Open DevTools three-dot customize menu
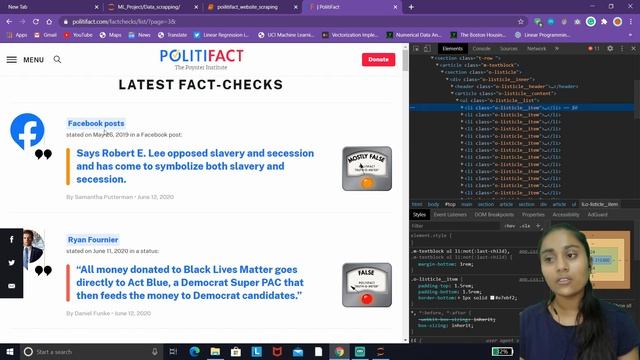 pyautogui.click(x=622, y=49)
